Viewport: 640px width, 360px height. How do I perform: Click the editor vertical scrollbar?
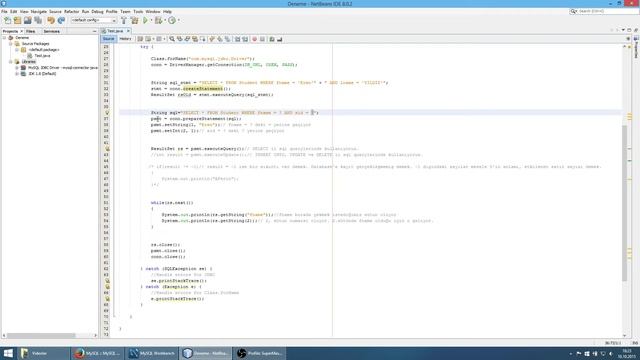coord(624,203)
